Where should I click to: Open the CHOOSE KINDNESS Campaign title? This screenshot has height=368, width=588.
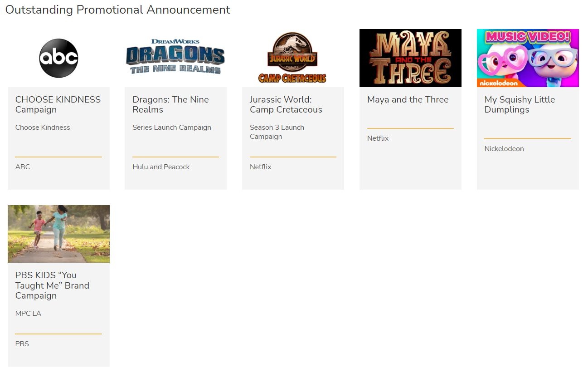tap(58, 104)
